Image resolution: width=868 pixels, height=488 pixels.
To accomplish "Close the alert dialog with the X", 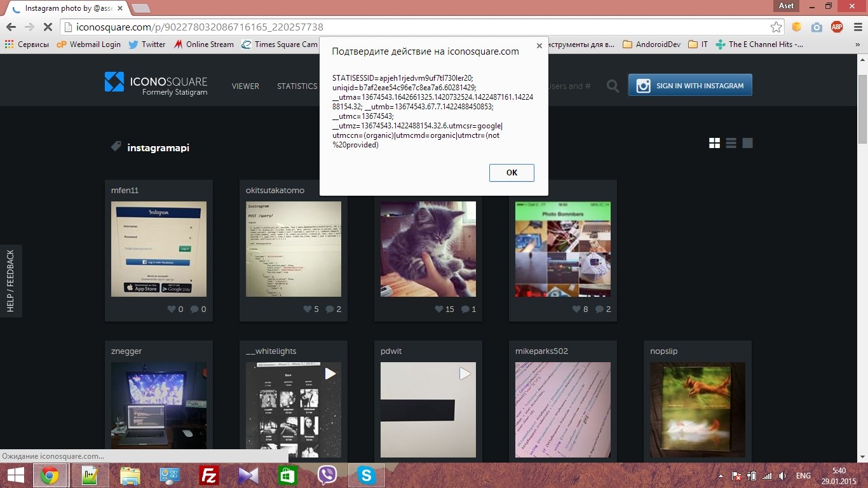I will pyautogui.click(x=539, y=46).
